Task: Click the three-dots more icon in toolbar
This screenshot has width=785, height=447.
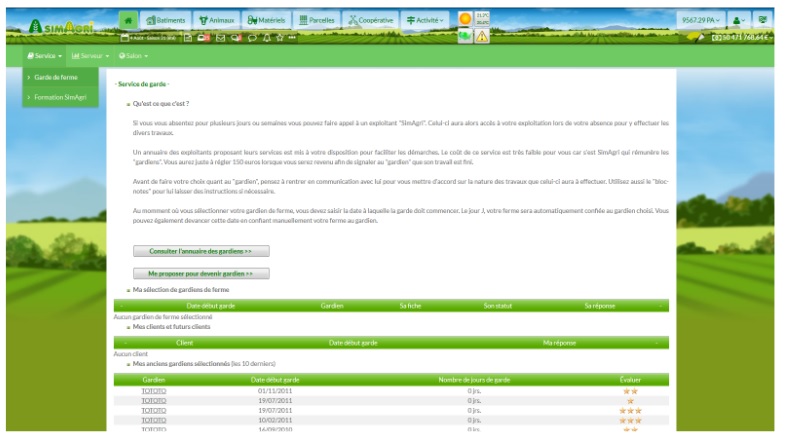Action: pos(292,38)
